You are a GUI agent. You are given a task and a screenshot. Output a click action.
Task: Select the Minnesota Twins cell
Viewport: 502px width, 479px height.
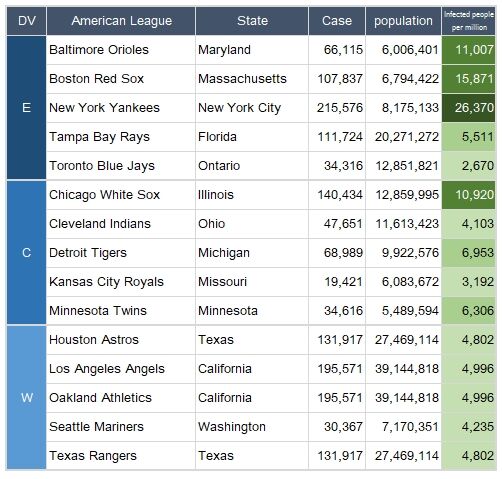121,311
